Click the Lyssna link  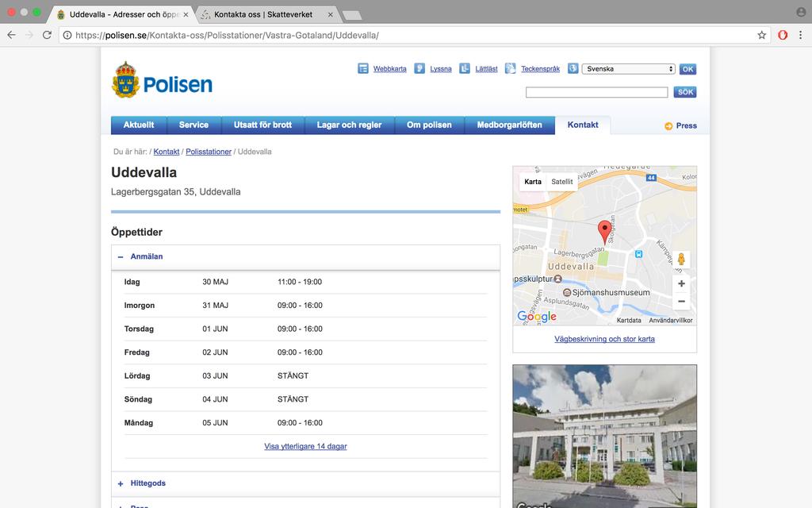click(441, 69)
